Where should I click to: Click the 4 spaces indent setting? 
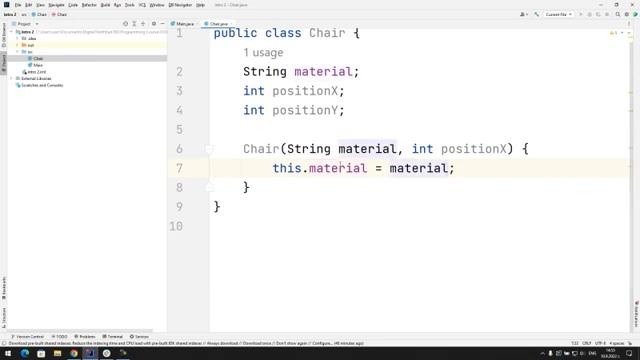coord(617,343)
